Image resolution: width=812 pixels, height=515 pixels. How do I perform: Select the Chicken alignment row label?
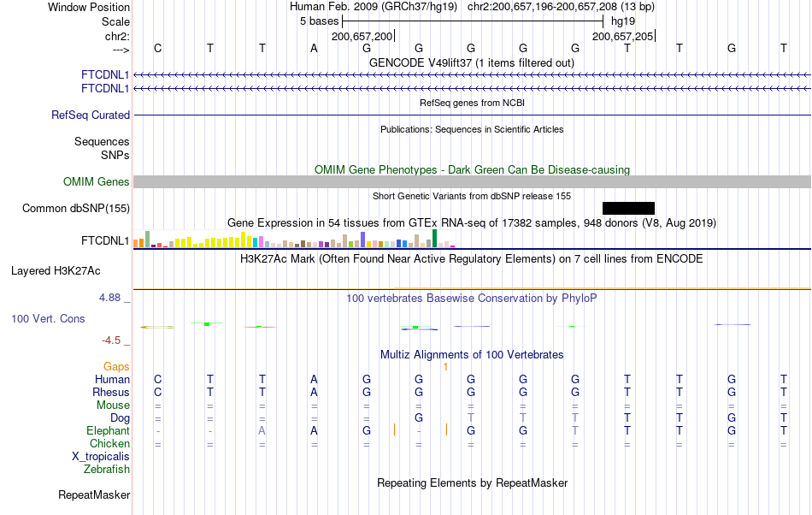pyautogui.click(x=109, y=443)
